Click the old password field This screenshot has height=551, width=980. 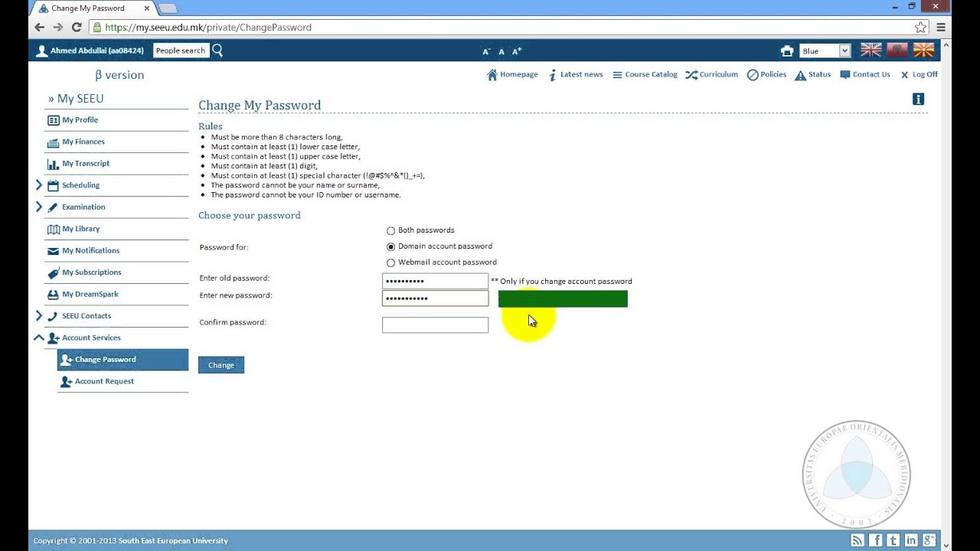coord(435,281)
